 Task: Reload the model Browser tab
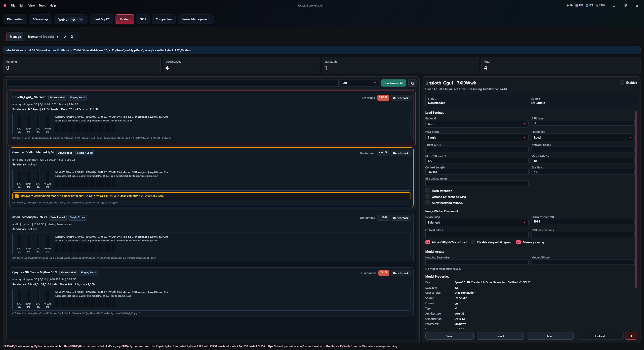click(x=58, y=37)
